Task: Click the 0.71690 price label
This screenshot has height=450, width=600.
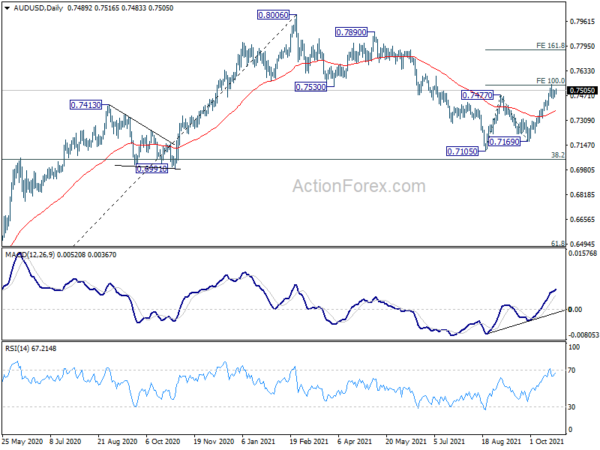Action: pos(505,142)
